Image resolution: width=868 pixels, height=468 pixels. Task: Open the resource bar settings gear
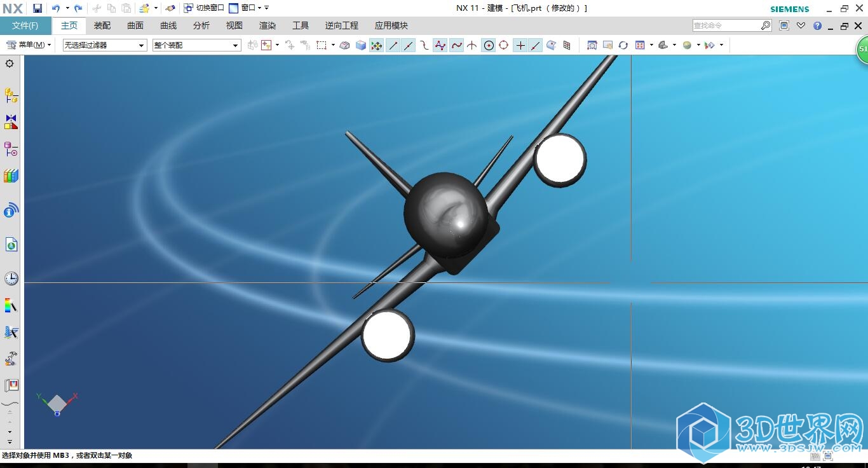coord(10,64)
